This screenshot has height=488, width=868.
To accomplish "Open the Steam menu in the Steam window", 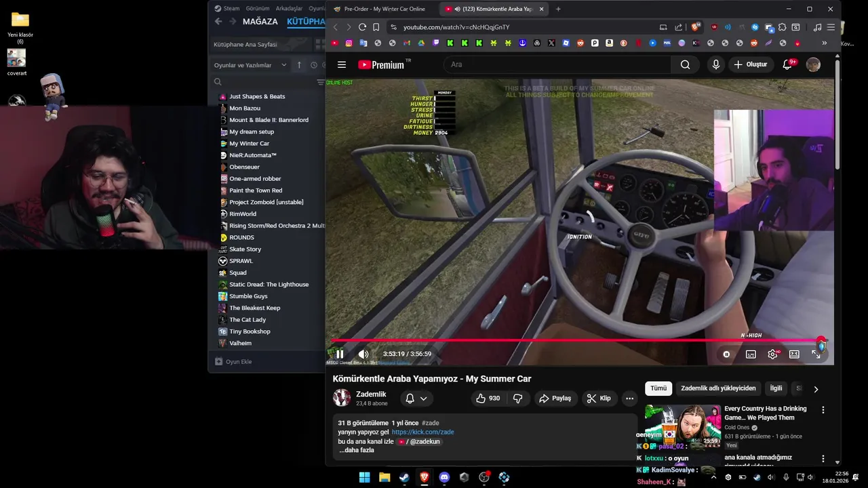I will point(227,8).
